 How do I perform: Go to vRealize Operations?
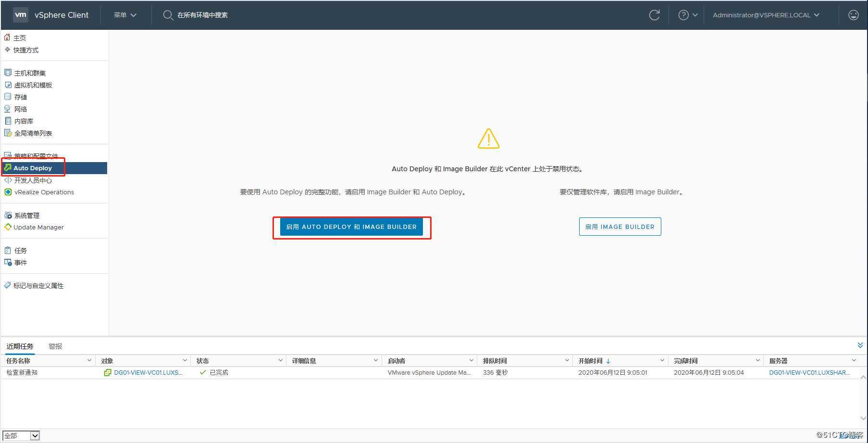[44, 192]
